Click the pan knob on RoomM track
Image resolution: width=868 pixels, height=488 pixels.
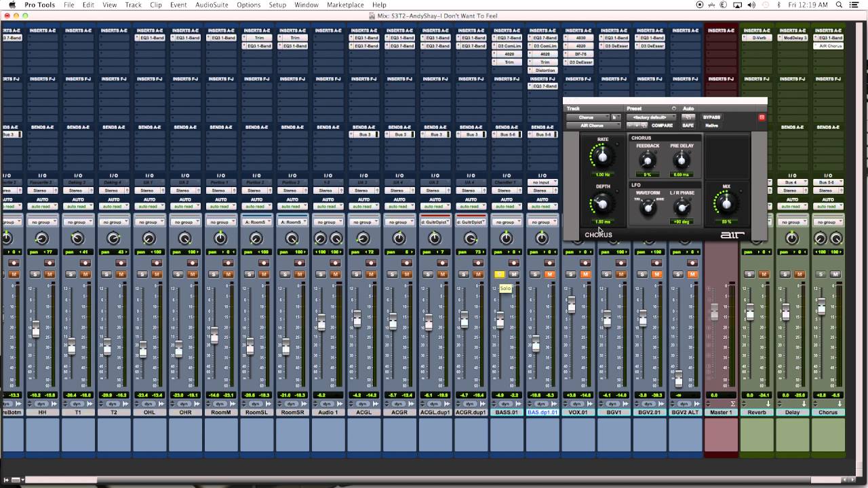tap(220, 238)
